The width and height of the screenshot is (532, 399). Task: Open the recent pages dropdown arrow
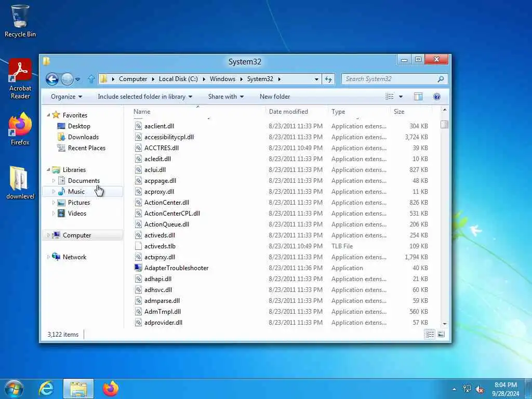pyautogui.click(x=78, y=79)
